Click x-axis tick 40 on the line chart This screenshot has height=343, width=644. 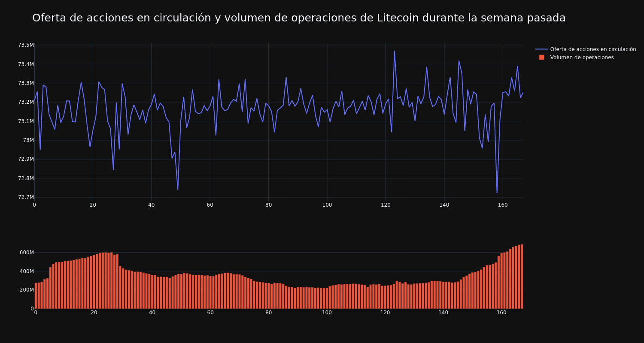(x=151, y=205)
